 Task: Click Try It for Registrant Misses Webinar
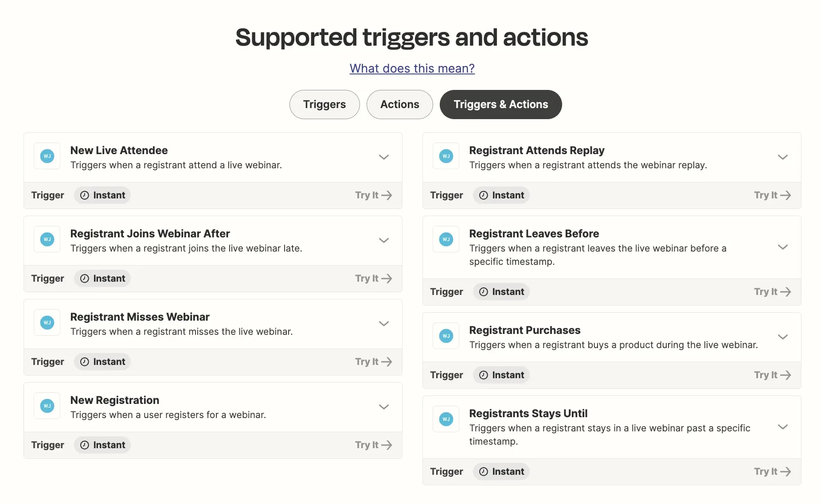click(373, 361)
